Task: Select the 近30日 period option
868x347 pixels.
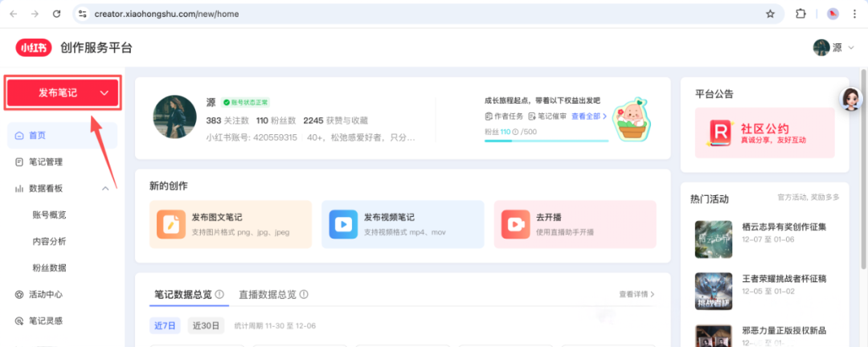Action: click(206, 325)
